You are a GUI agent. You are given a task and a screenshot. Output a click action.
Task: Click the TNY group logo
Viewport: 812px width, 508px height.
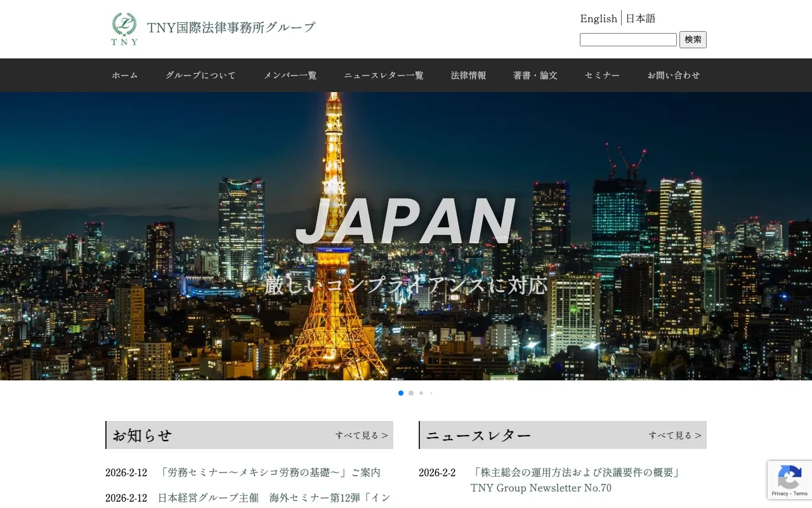124,28
